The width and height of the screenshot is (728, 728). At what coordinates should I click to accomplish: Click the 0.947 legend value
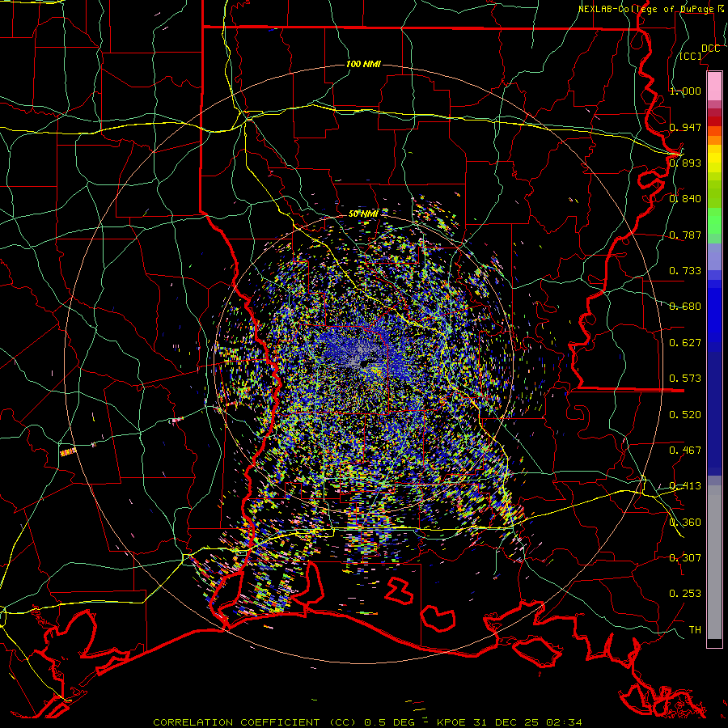[685, 127]
